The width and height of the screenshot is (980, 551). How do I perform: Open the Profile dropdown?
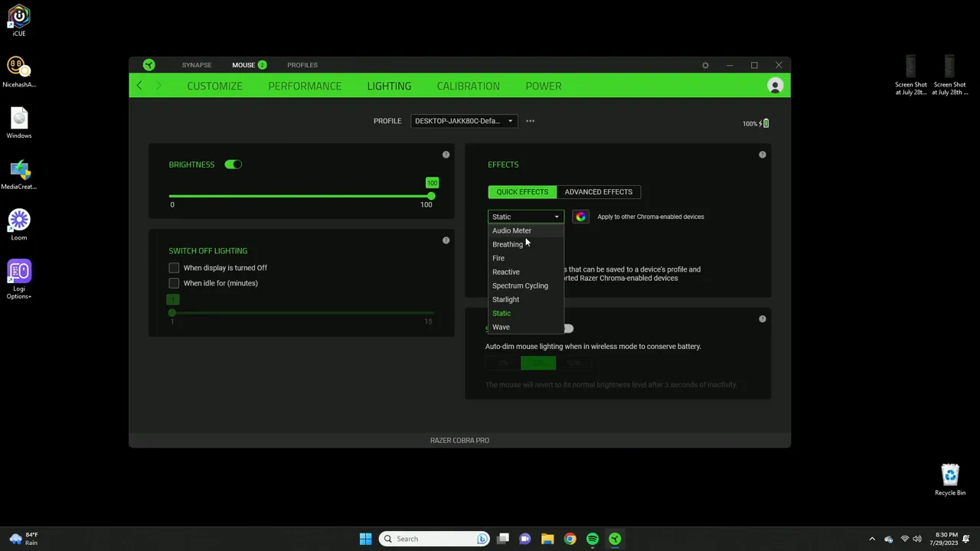[462, 121]
